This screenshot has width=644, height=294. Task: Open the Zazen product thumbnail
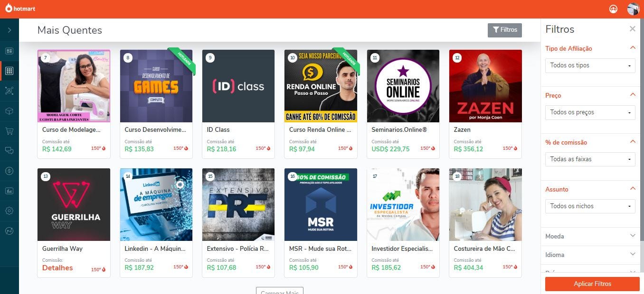[485, 86]
